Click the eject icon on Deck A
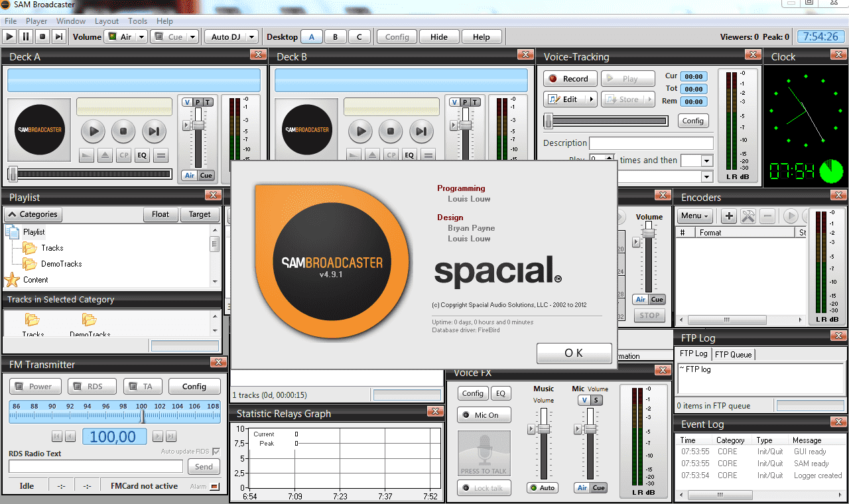This screenshot has width=849, height=504. [105, 156]
